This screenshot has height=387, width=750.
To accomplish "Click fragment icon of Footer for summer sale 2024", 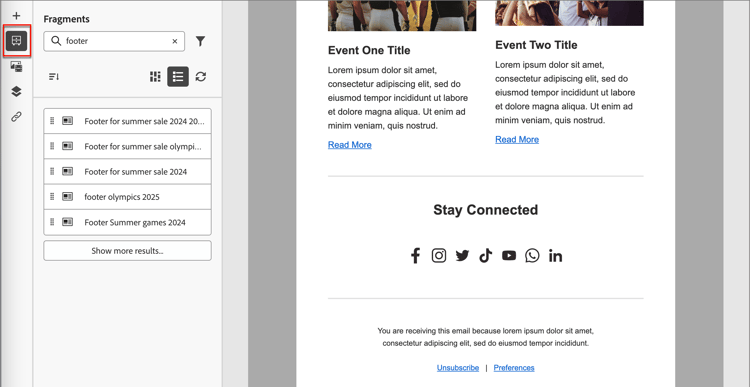I will (67, 171).
